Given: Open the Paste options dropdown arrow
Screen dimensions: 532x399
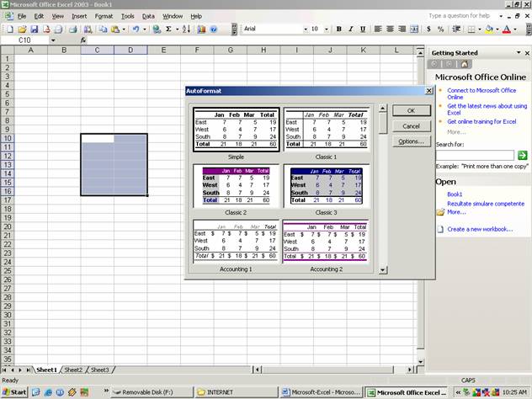Looking at the screenshot, I should click(124, 29).
